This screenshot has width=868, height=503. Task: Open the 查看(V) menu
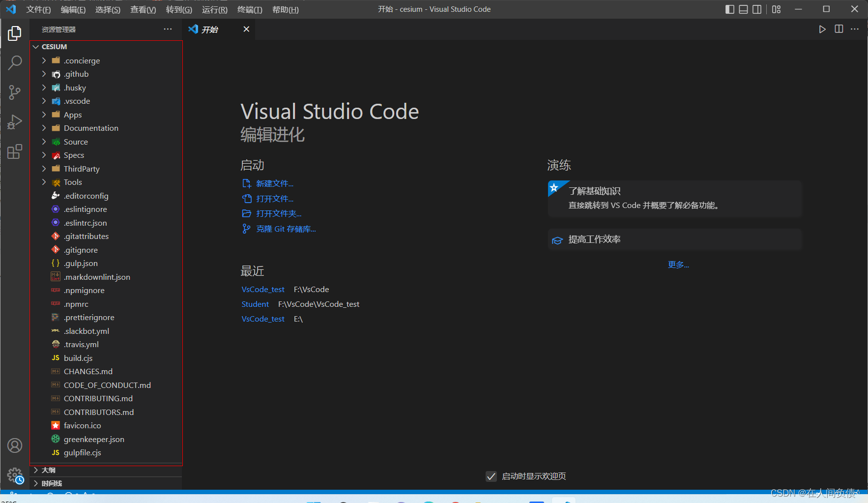click(143, 9)
